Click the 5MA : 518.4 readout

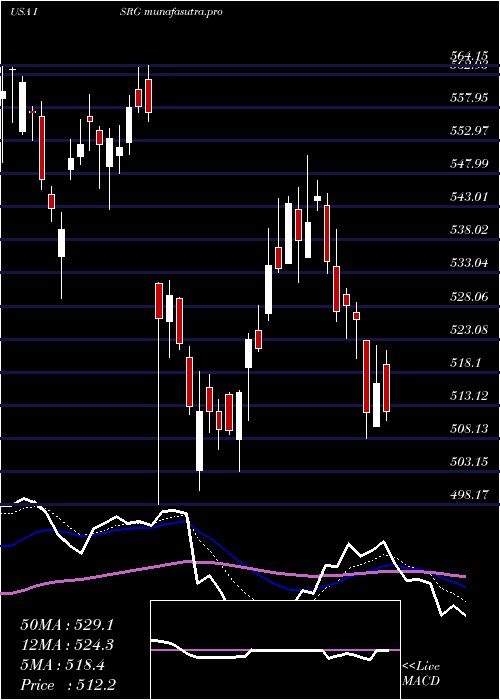[62, 665]
